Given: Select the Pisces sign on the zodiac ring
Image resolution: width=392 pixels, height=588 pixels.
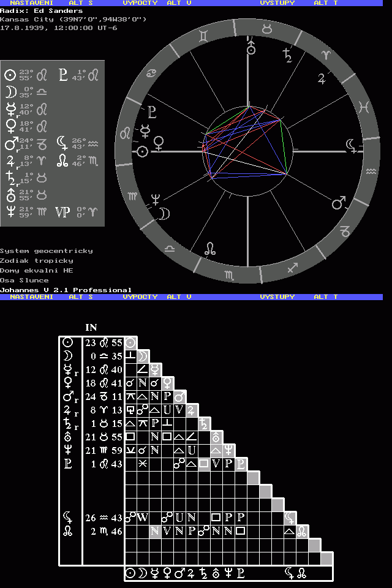Looking at the screenshot, I should (x=364, y=107).
